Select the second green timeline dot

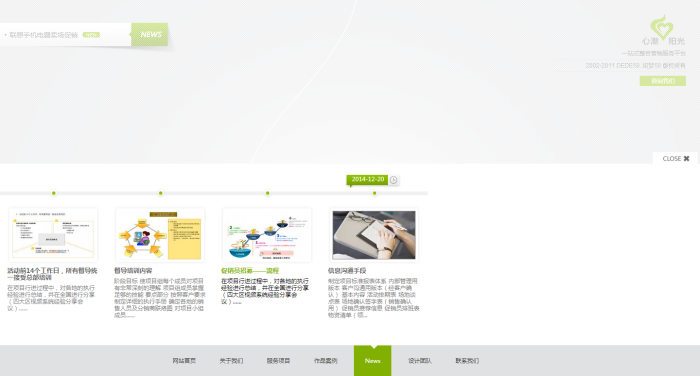161,193
